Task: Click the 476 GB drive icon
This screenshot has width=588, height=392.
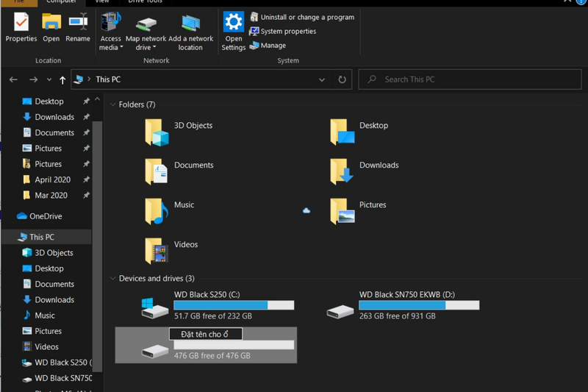Action: point(154,352)
